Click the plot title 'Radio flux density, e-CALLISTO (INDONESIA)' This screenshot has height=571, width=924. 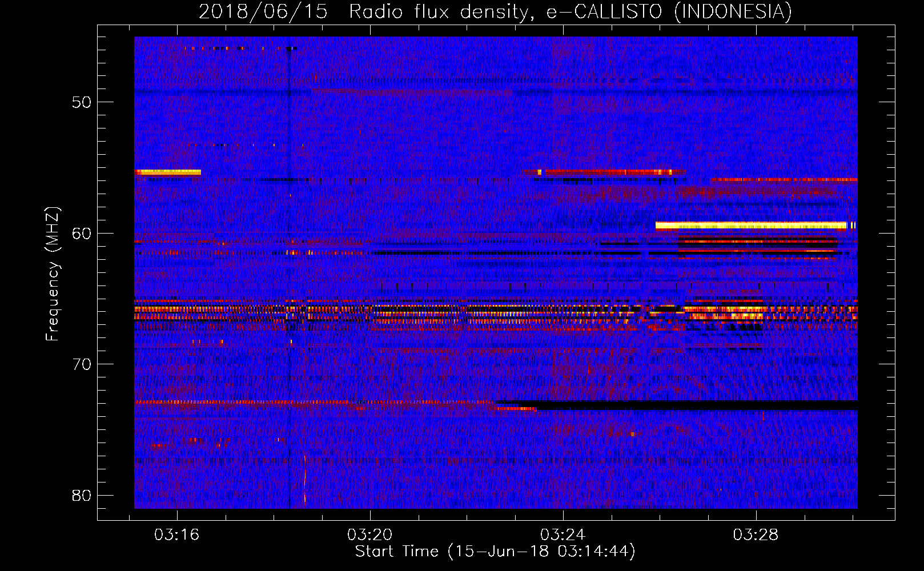pos(570,11)
